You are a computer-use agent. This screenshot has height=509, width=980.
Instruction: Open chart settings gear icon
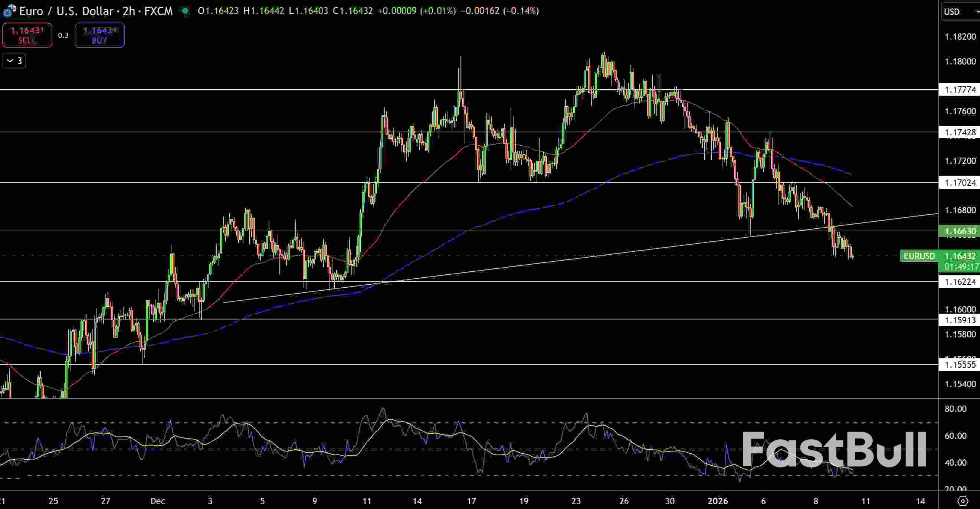pyautogui.click(x=963, y=501)
